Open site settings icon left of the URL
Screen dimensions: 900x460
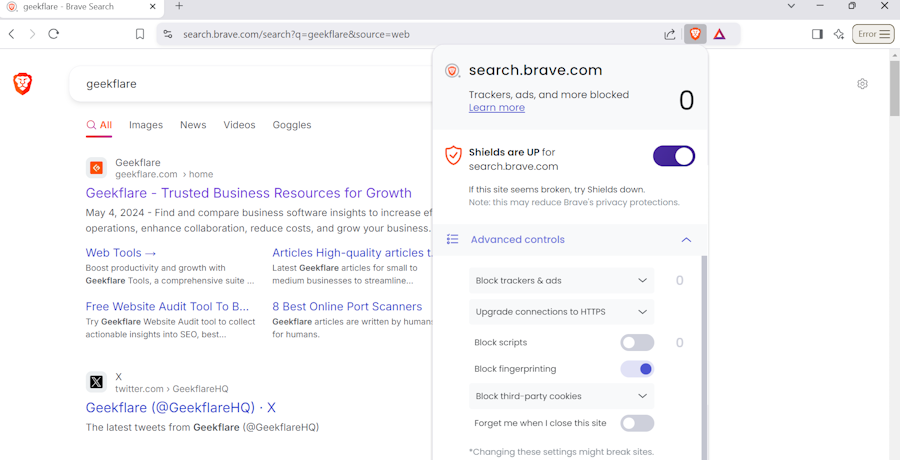tap(168, 34)
